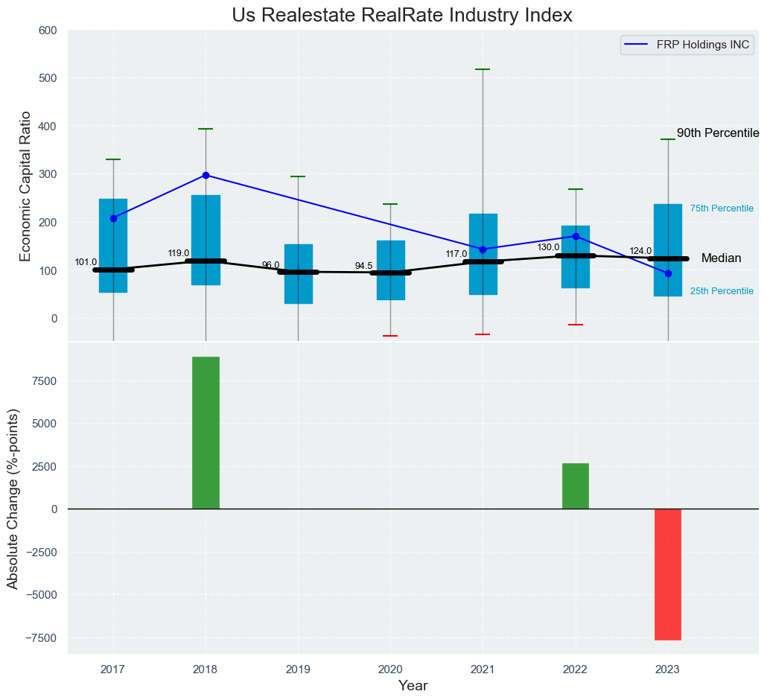The height and width of the screenshot is (700, 767).
Task: Click the 2017 blue FRP data point
Action: click(x=113, y=218)
